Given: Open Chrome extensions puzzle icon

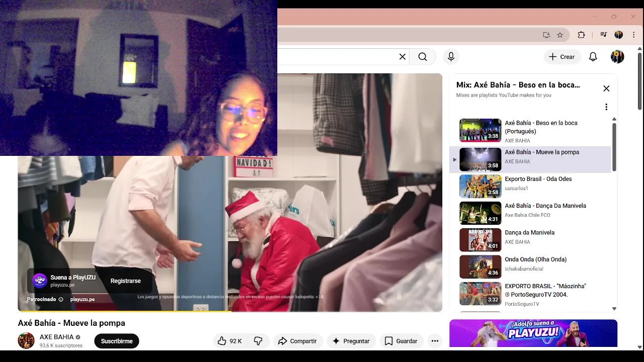Looking at the screenshot, I should [581, 35].
